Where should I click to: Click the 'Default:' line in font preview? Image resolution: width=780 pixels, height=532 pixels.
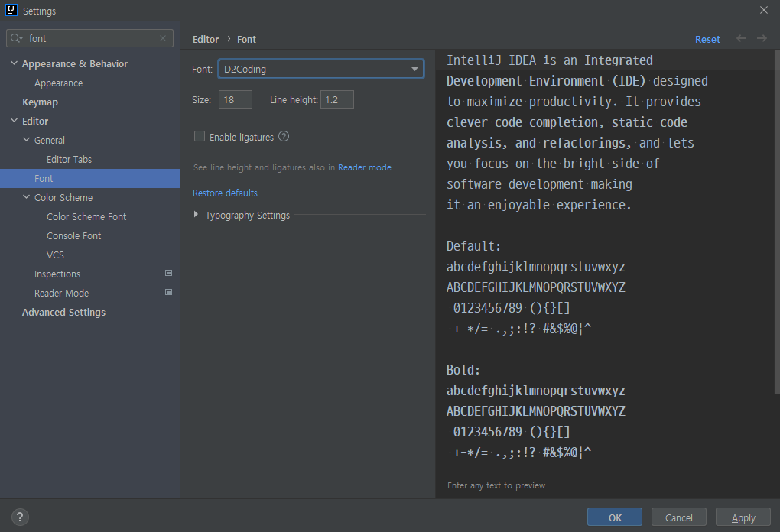pos(473,245)
